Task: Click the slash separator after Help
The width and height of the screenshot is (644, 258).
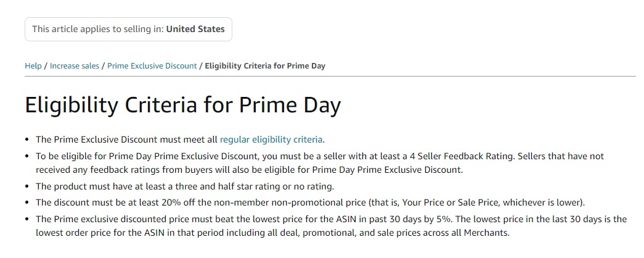Action: pyautogui.click(x=46, y=66)
